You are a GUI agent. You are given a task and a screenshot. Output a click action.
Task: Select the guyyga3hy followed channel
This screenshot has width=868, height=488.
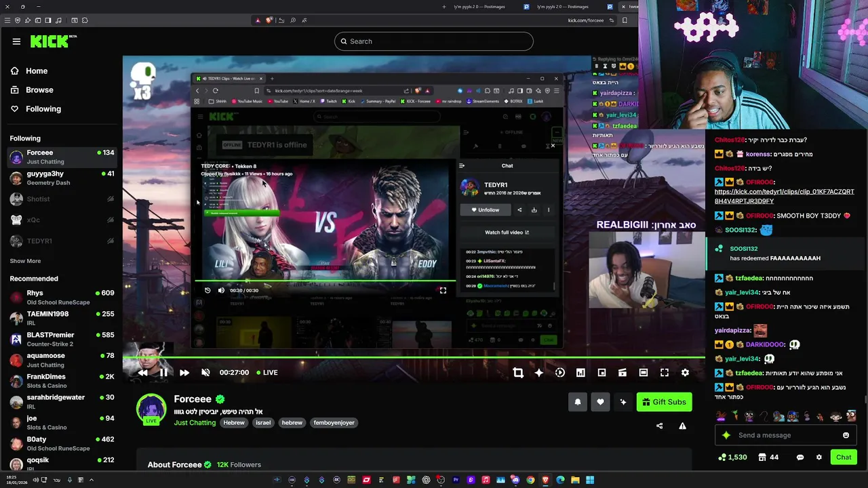[61, 178]
